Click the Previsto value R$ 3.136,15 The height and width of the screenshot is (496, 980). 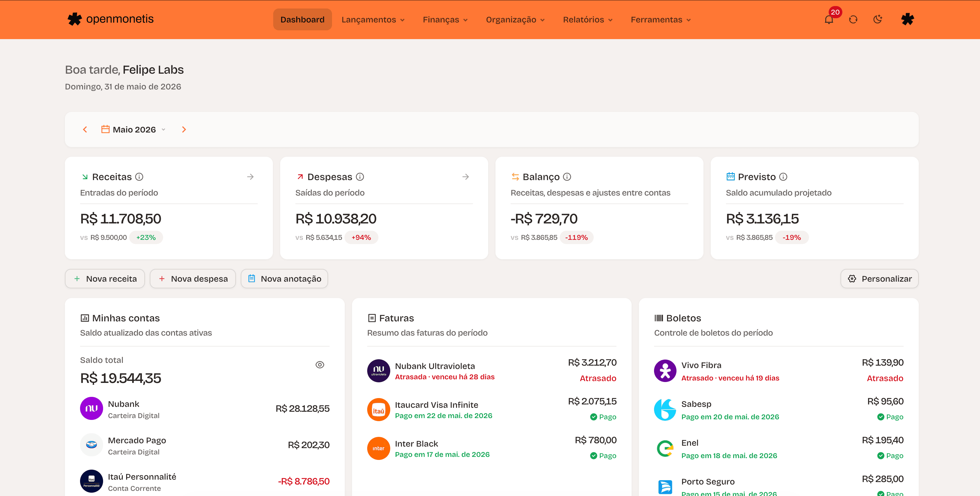[x=762, y=218]
